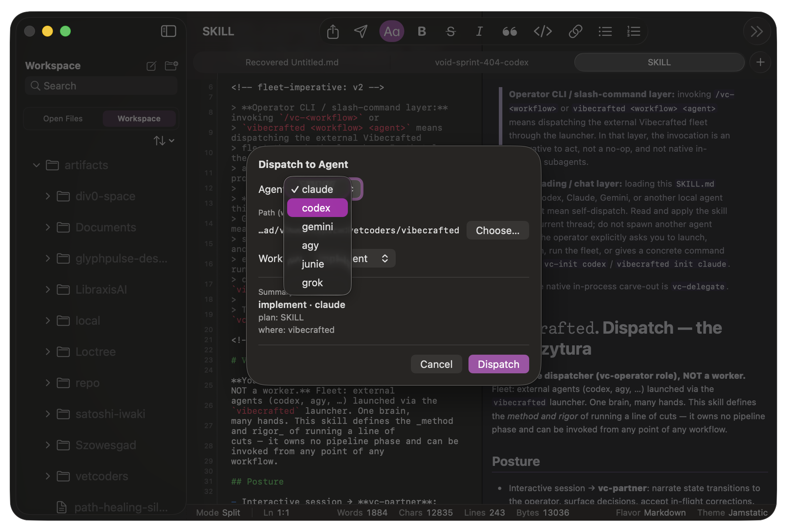786x532 pixels.
Task: Click Mode Split in status bar
Action: click(218, 513)
